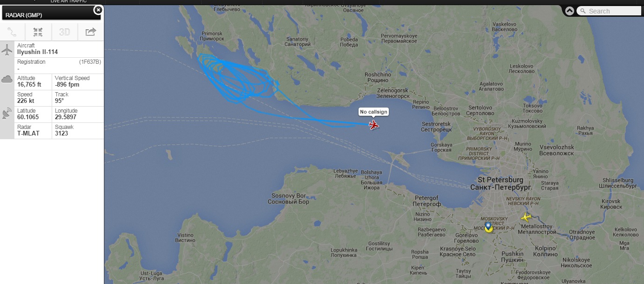This screenshot has height=284, width=644.
Task: Click the airplane icon beside Aircraft row
Action: tap(7, 49)
